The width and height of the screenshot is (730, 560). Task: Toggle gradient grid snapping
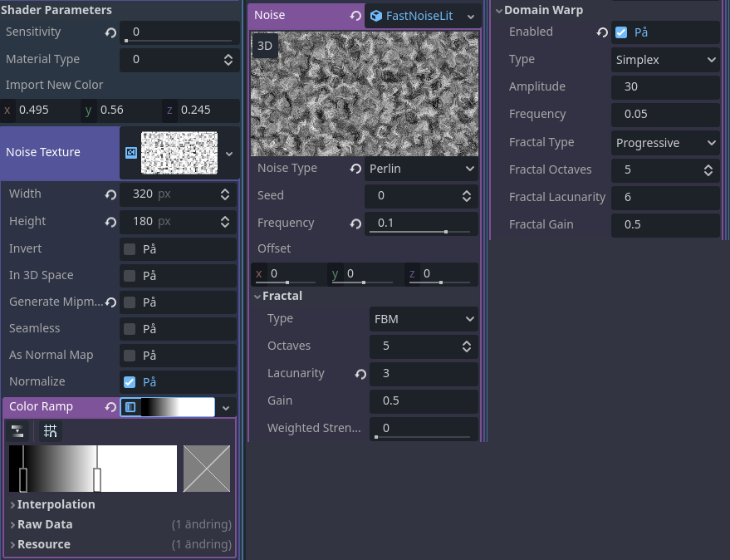[x=50, y=431]
